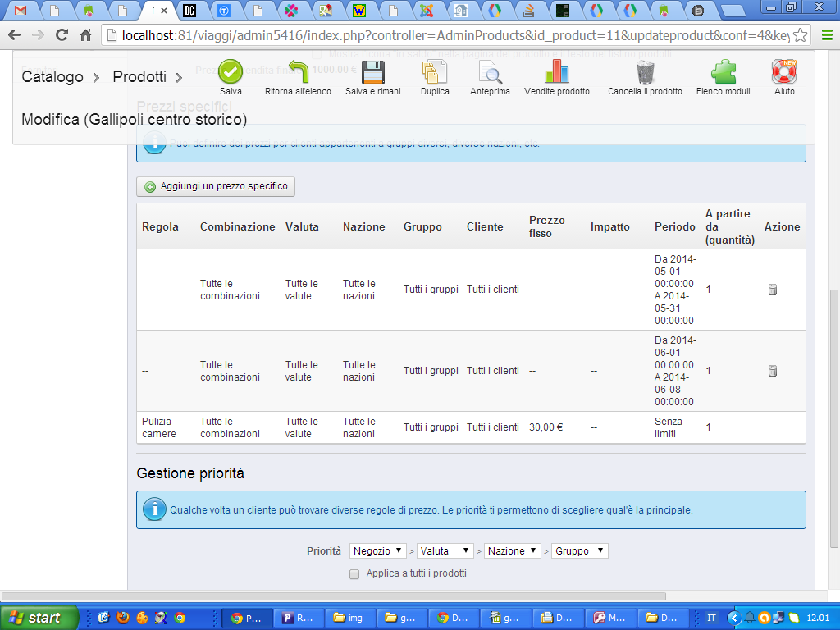Open the Chrome hamburger menu
This screenshot has width=840, height=630.
pos(827,35)
